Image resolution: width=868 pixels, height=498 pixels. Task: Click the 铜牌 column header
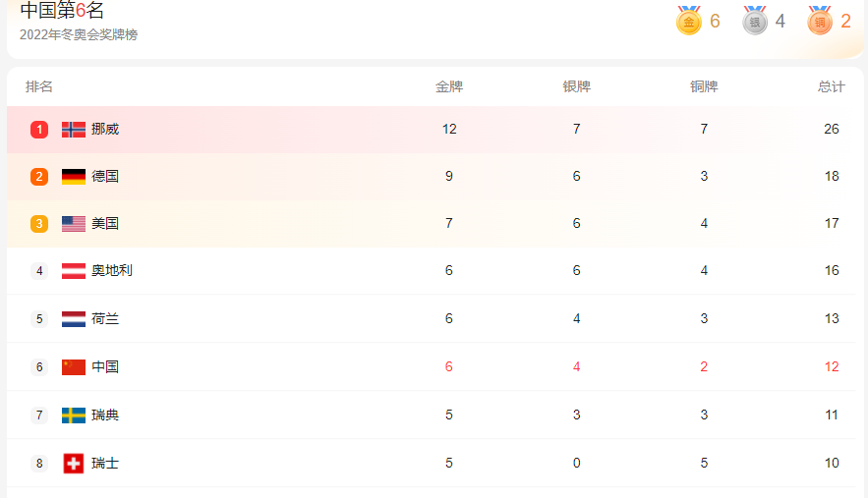[704, 86]
